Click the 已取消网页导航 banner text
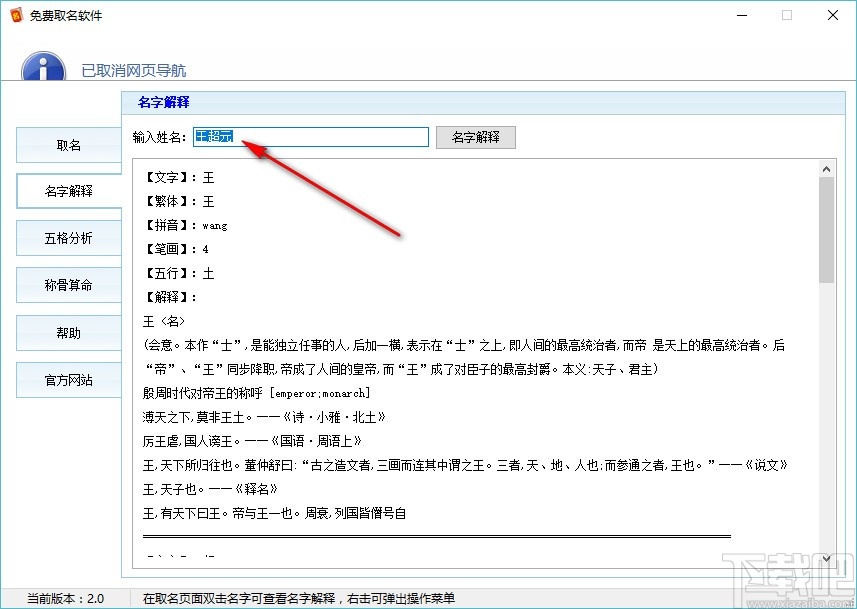The width and height of the screenshot is (857, 609). point(133,71)
